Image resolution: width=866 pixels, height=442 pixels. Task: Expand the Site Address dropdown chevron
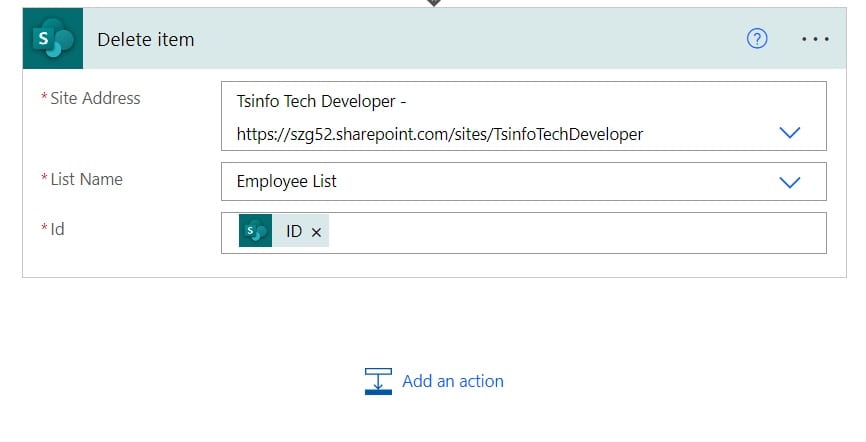pyautogui.click(x=789, y=133)
